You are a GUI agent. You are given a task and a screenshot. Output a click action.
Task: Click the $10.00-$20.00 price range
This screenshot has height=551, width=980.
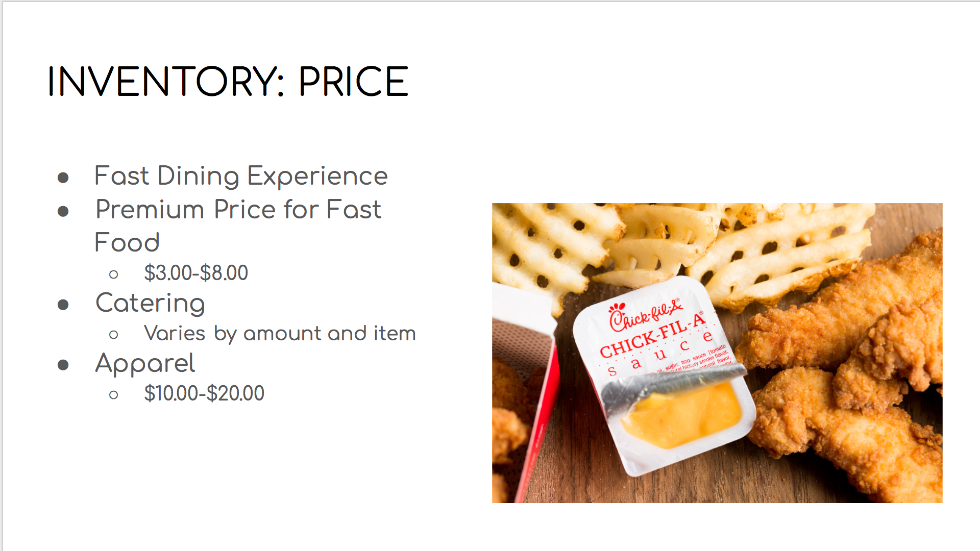[204, 393]
